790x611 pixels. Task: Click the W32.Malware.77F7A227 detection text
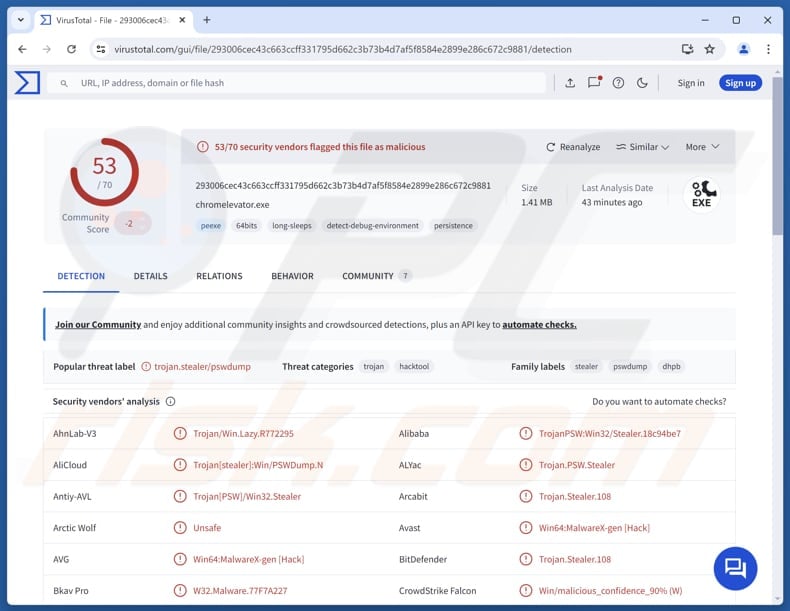(x=240, y=590)
